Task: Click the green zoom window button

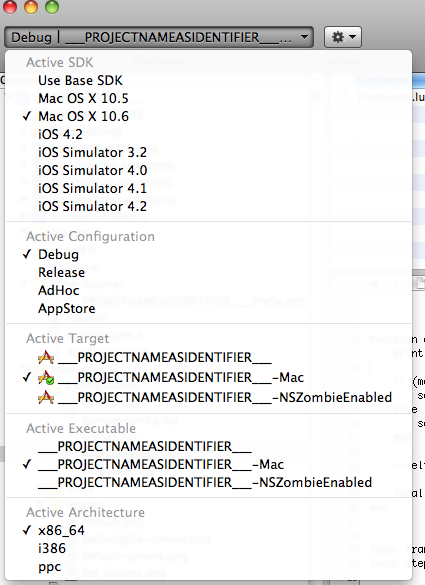Action: pos(52,7)
